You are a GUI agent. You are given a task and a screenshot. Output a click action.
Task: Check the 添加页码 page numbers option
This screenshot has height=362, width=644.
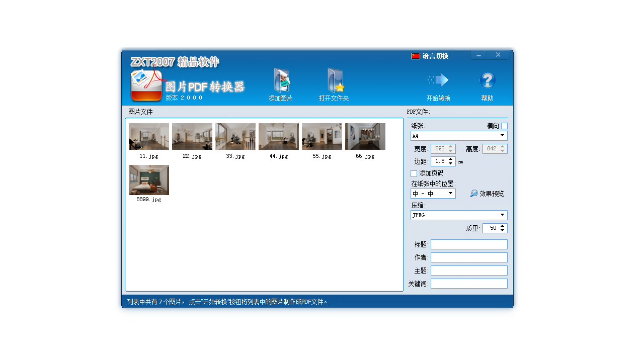pos(414,173)
